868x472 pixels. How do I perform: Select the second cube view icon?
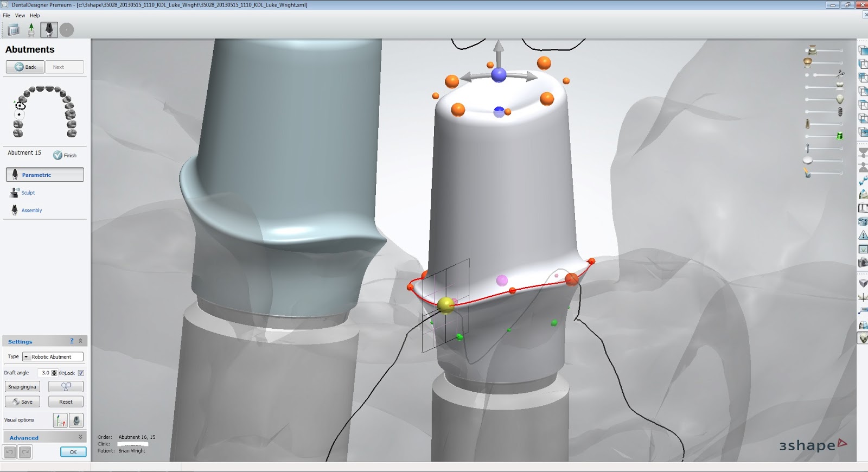(863, 64)
